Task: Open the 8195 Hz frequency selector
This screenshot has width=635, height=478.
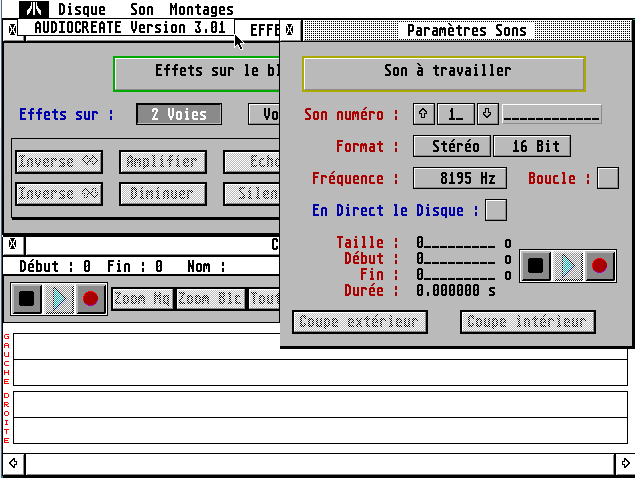Action: tap(460, 178)
